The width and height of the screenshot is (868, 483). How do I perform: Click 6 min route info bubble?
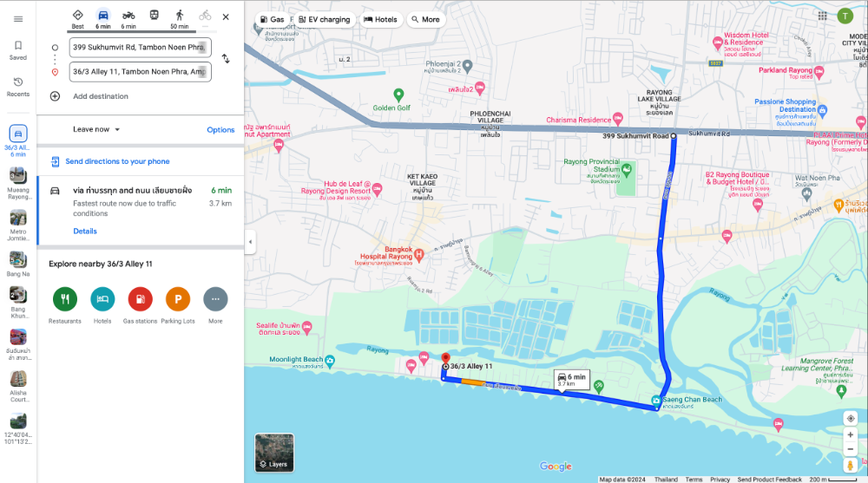click(572, 380)
